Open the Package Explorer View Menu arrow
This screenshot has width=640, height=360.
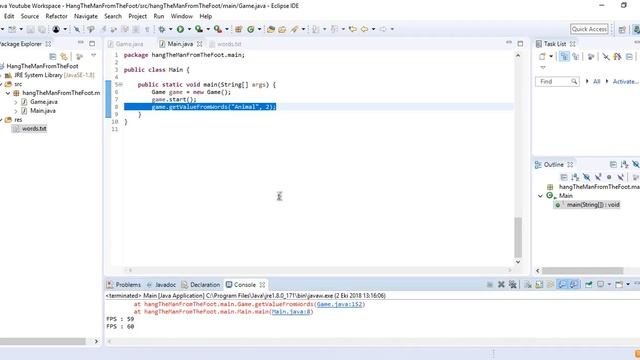(93, 56)
